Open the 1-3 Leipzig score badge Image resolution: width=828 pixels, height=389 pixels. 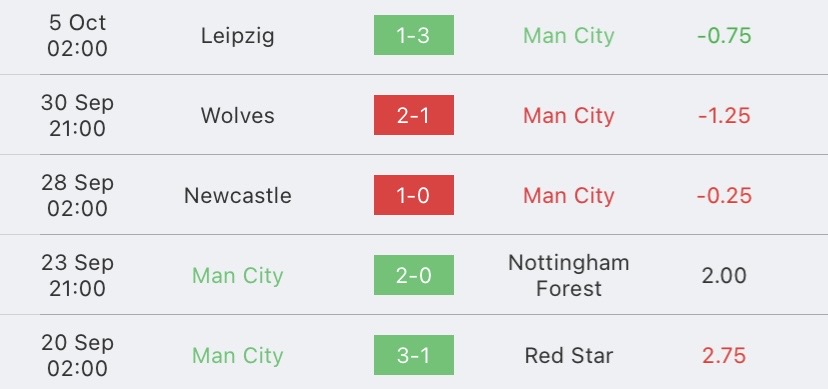[x=413, y=35]
